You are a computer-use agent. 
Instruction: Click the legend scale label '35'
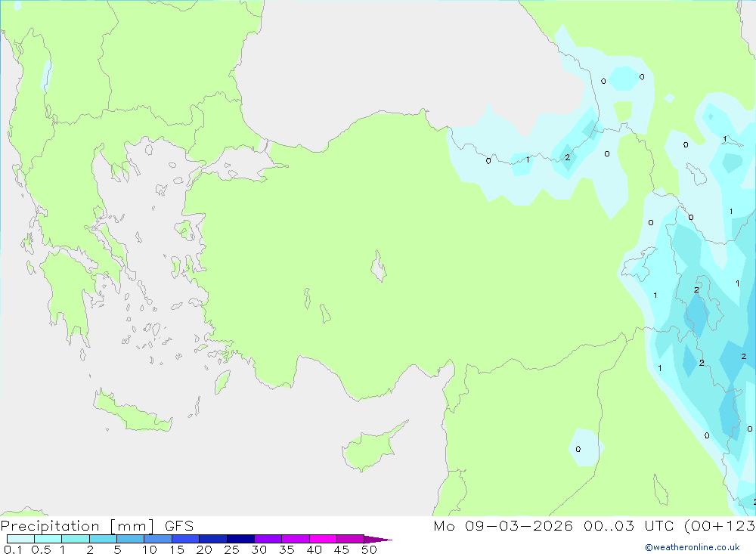pyautogui.click(x=287, y=549)
